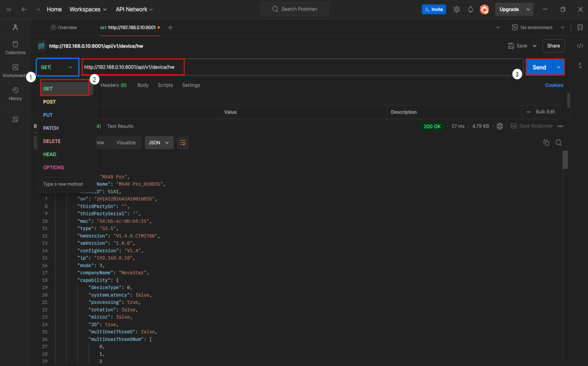Image resolution: width=588 pixels, height=366 pixels.
Task: Open the Environments panel in the sidebar
Action: point(15,70)
